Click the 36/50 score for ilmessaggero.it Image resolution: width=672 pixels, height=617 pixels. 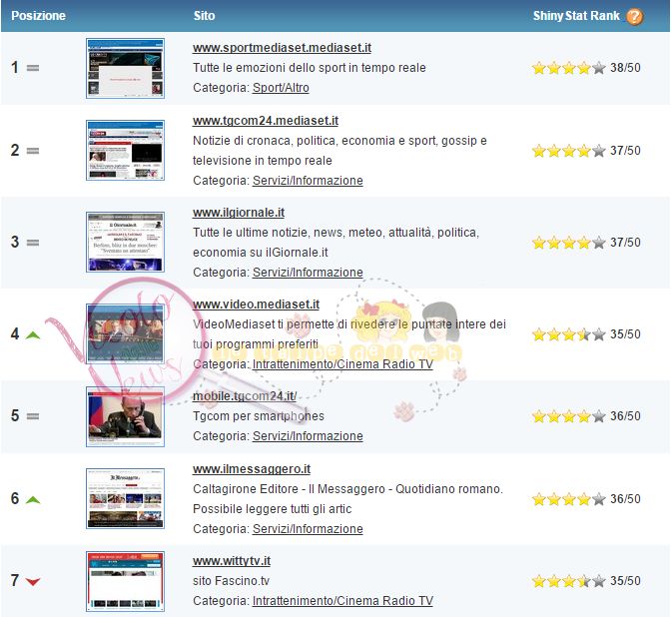pyautogui.click(x=625, y=499)
